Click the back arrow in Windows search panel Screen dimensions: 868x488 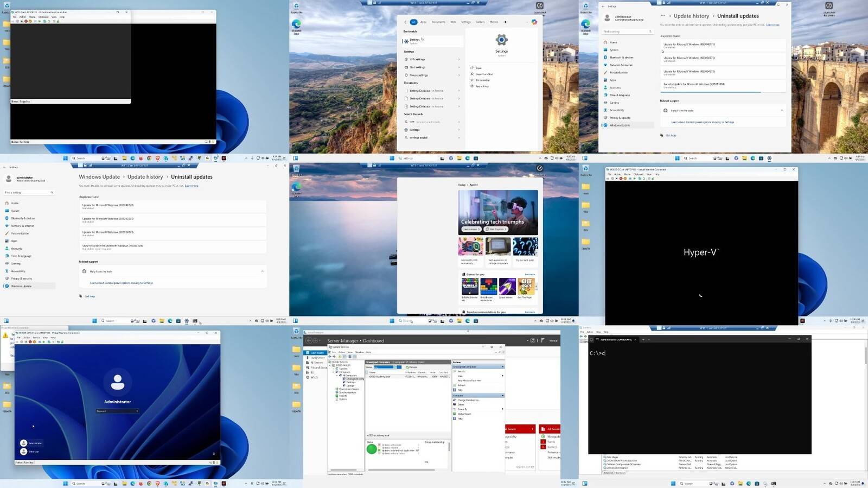[x=405, y=22]
